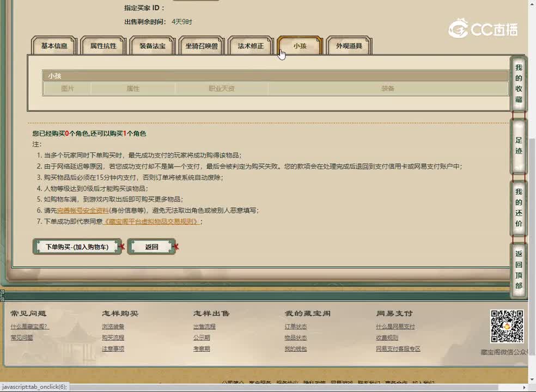Open the 什么是藏宝阁? footer link
This screenshot has width=536, height=392.
click(x=29, y=327)
